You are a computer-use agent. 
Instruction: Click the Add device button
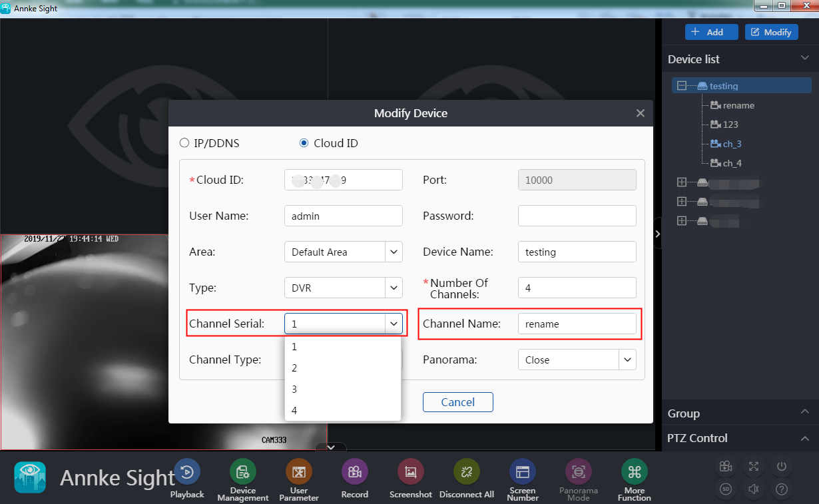coord(712,32)
